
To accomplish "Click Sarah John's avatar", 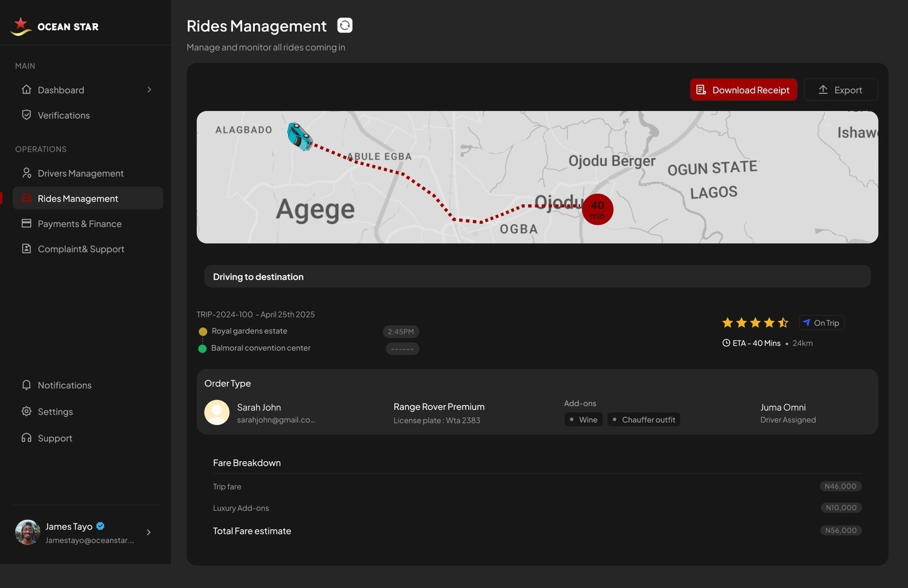I will [x=217, y=413].
